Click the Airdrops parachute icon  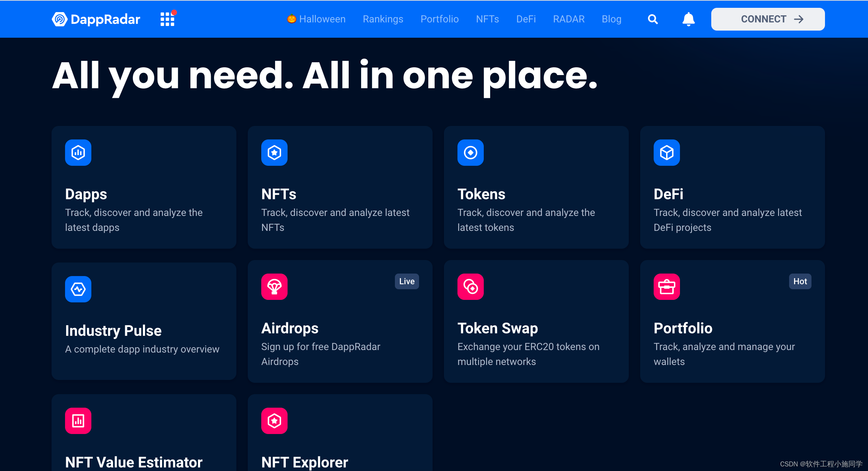point(274,287)
